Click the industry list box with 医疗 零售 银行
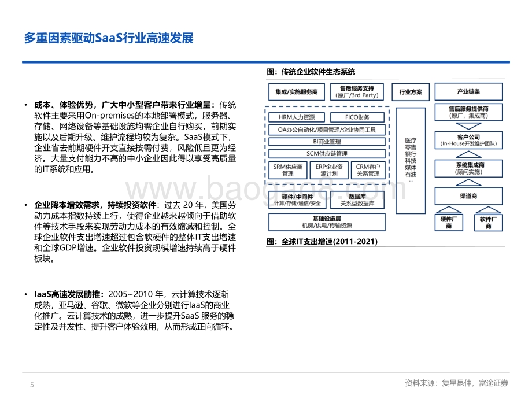Viewport: 532px width, 399px height. click(x=411, y=161)
